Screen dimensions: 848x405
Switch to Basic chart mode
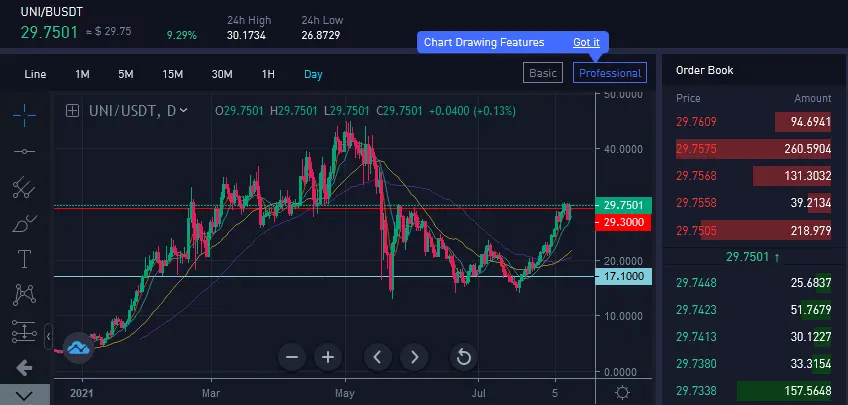click(543, 73)
